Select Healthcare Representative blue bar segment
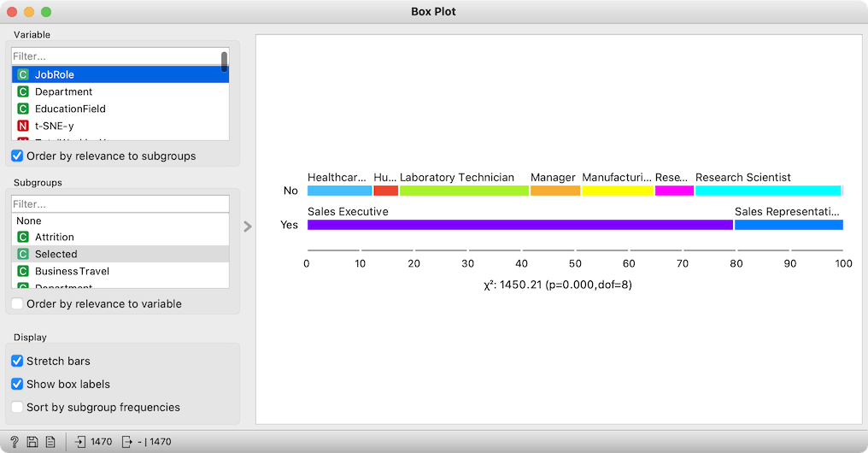Screen dimensions: 868x453 click(339, 191)
